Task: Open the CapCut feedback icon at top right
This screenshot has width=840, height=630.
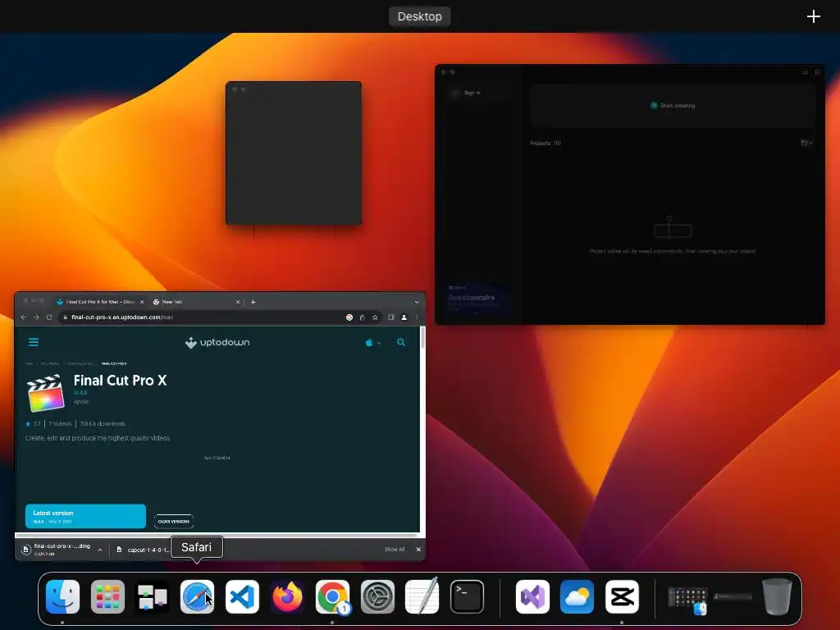Action: [x=805, y=72]
